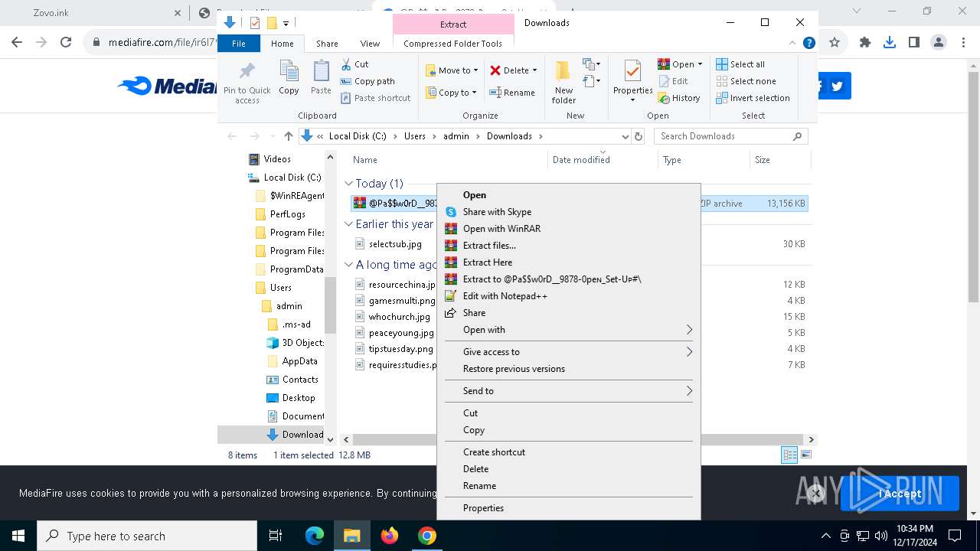Create a New folder from ribbon

[563, 83]
